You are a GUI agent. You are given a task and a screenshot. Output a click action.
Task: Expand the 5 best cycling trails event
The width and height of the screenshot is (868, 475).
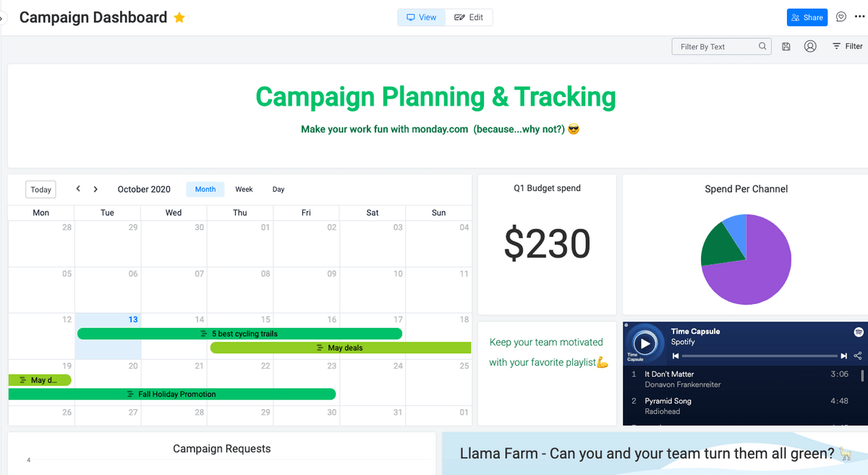click(239, 334)
